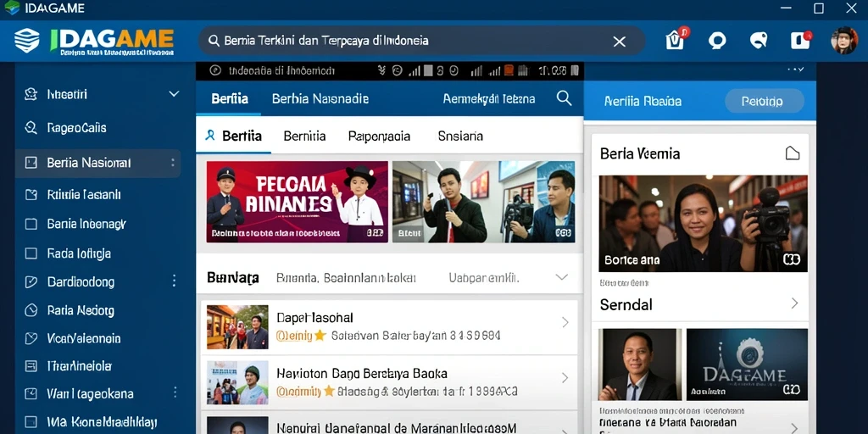Click the Bertia Nasionai square icon
The image size is (868, 434).
31,163
